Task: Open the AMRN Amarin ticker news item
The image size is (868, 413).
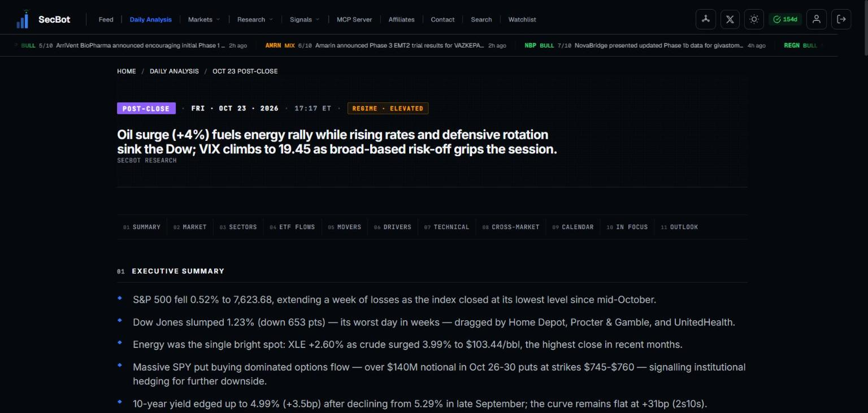Action: [x=386, y=45]
